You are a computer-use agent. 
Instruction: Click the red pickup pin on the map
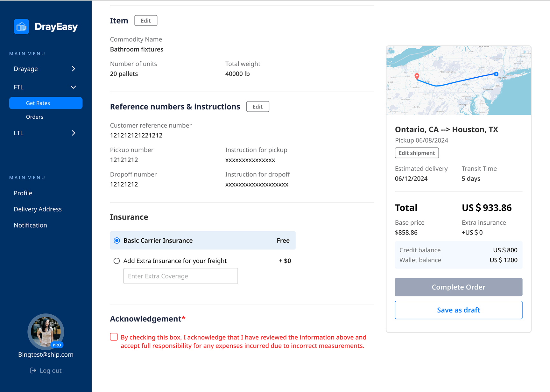click(x=417, y=76)
